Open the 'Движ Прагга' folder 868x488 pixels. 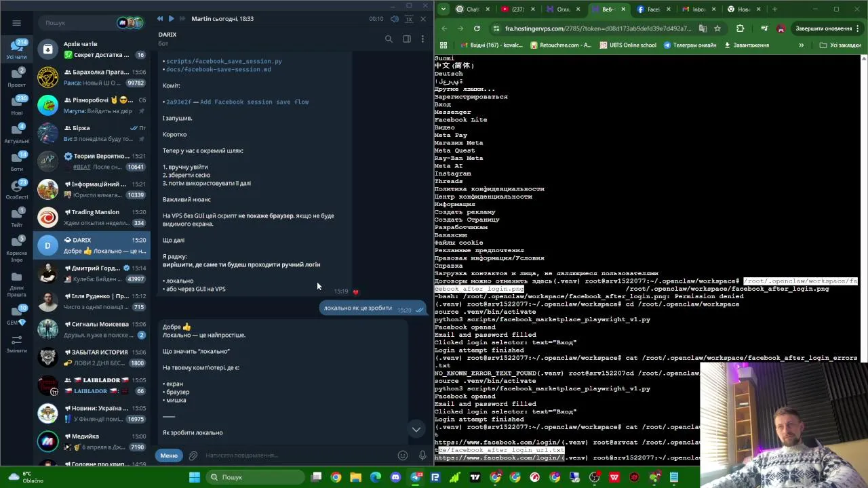pos(16,283)
